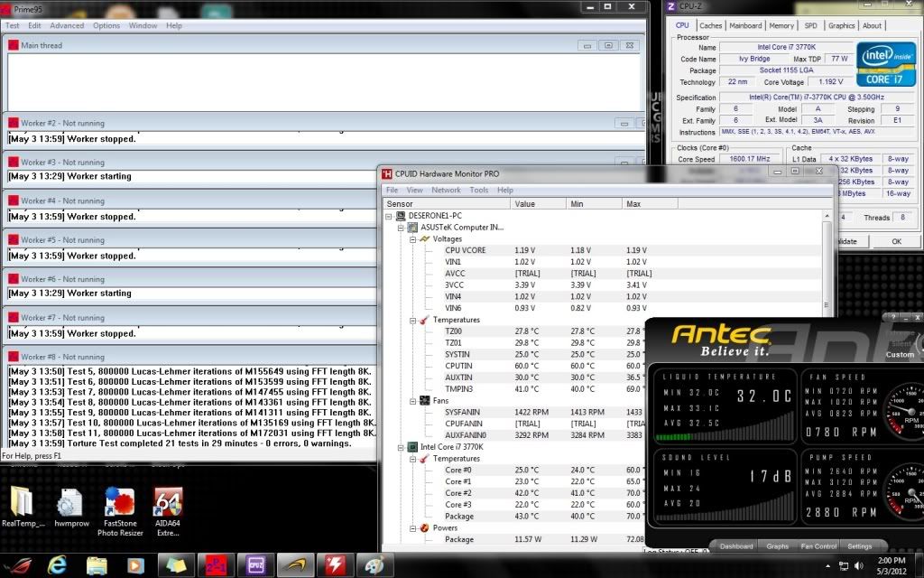Switch to the Caches tab in CPU-Z

pos(710,25)
